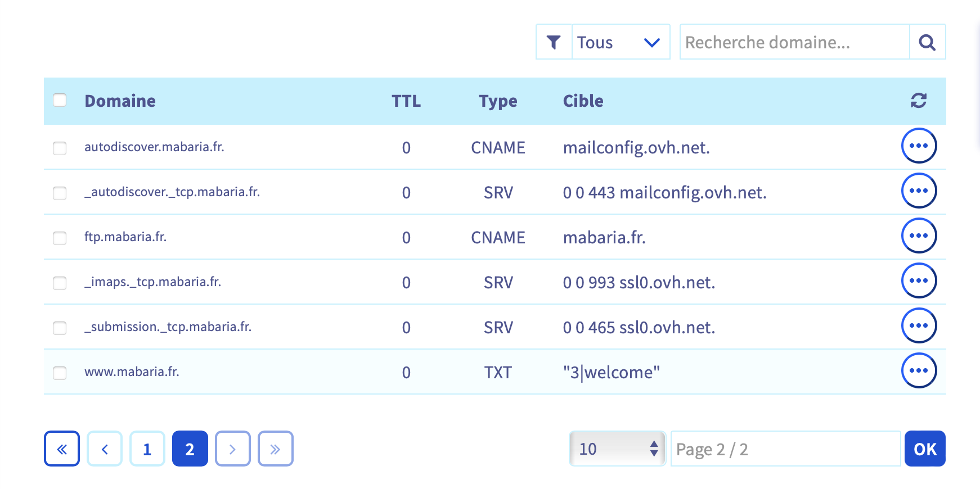
Task: Open actions menu for autodiscover.mabaria.fr.
Action: pos(918,146)
